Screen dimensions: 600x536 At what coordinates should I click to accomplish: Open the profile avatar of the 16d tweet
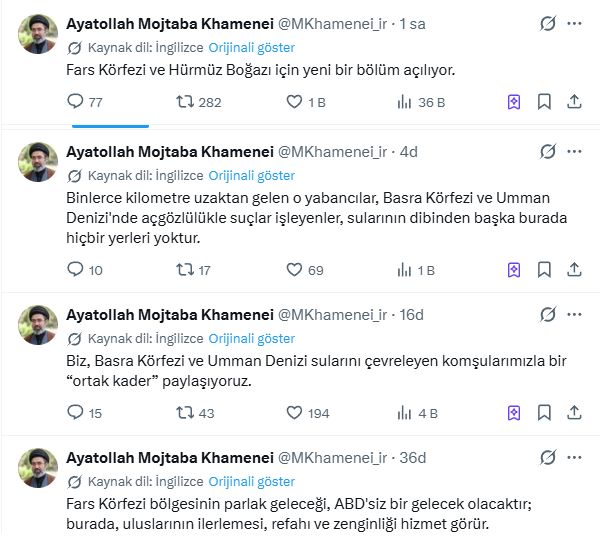[x=38, y=326]
